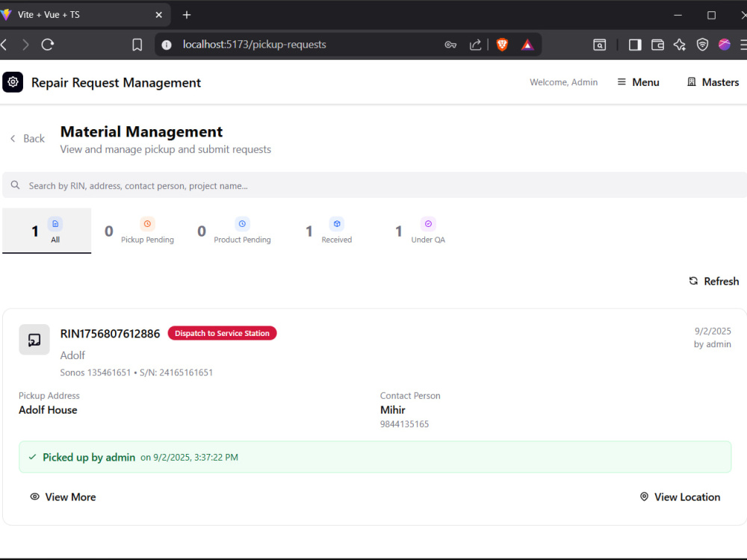Click View More on the request card
This screenshot has height=560, width=747.
tap(63, 497)
